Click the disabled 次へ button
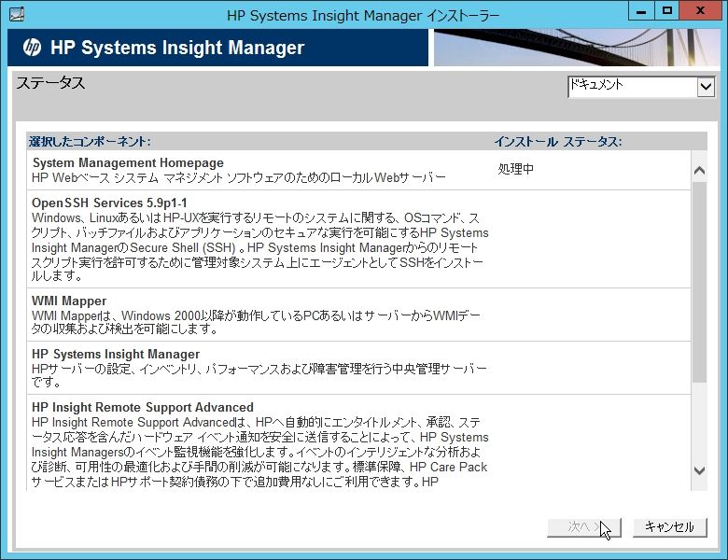The image size is (728, 560). point(584,527)
